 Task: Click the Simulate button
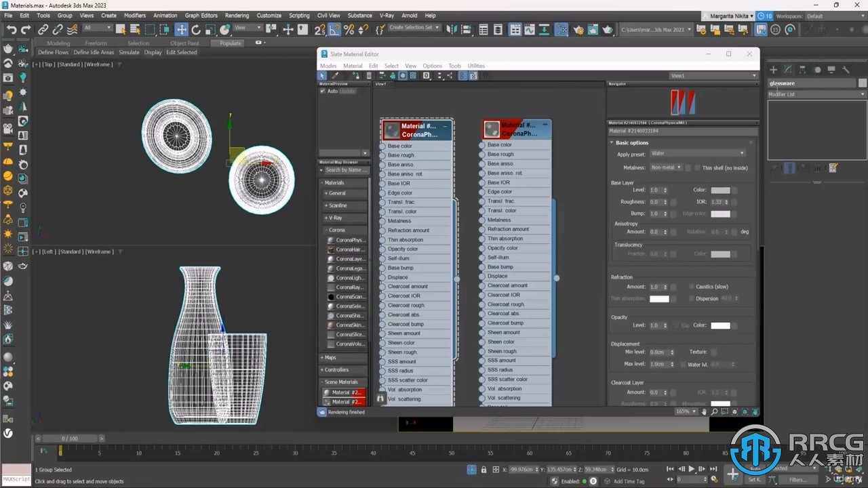coord(130,52)
